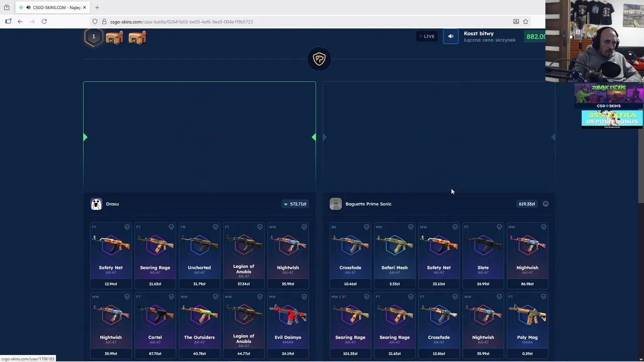Click the shield icon on Safari Mesh card
Viewport: 644px width, 362px height.
click(x=411, y=227)
